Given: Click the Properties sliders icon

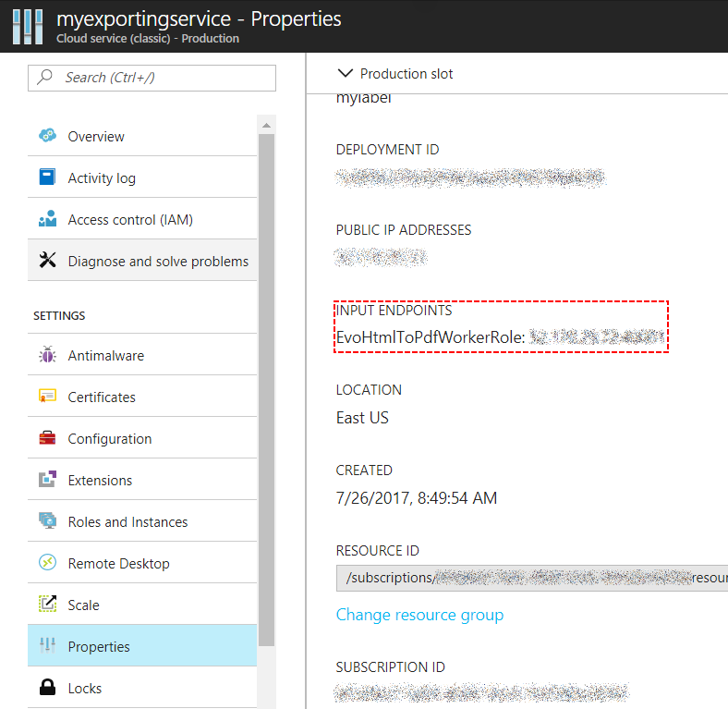Looking at the screenshot, I should 47,645.
